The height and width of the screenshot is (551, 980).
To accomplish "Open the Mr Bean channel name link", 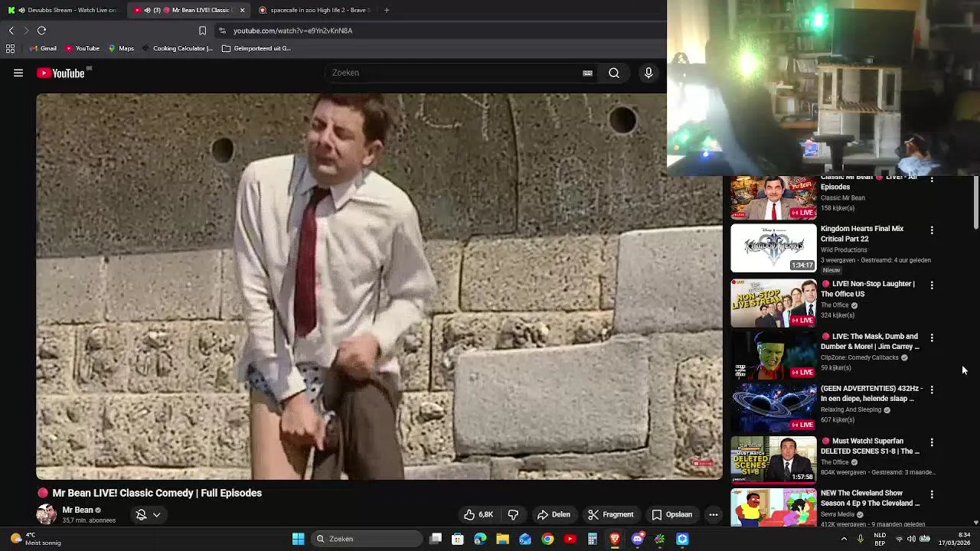I will (77, 510).
